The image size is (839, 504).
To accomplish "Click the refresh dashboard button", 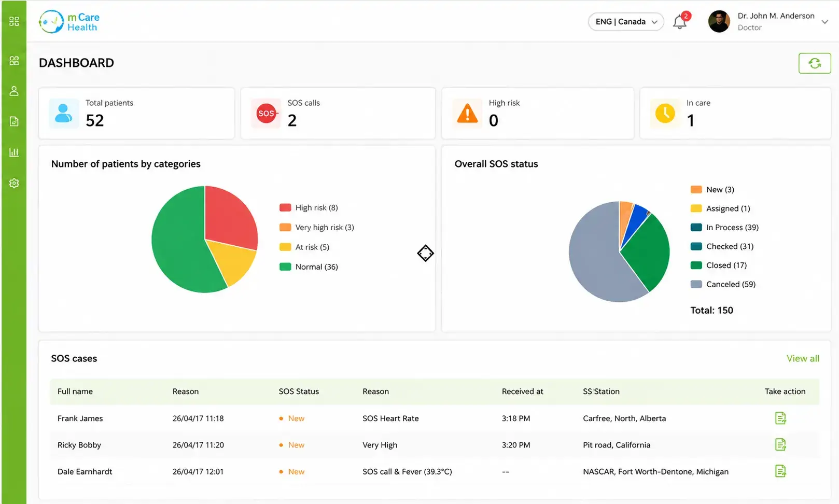I will 815,63.
